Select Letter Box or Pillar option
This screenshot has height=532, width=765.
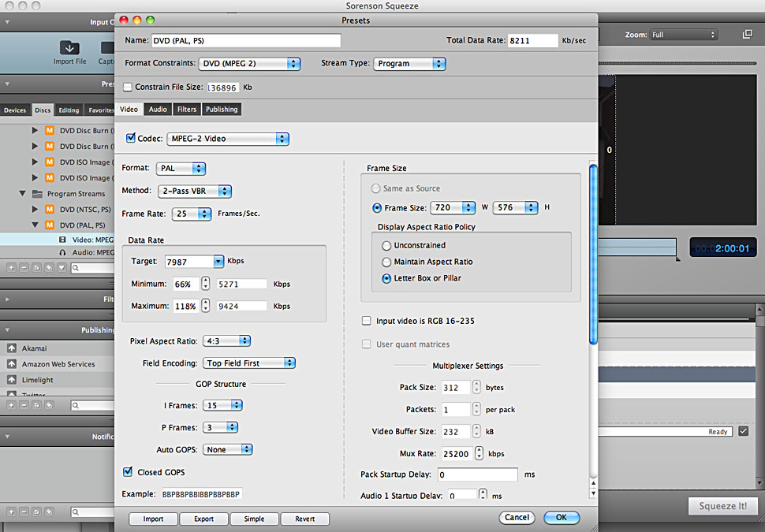coord(386,278)
